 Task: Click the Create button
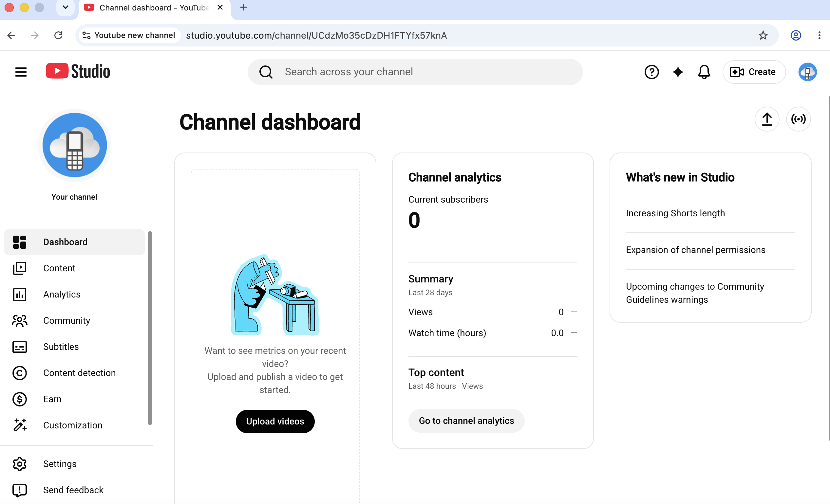click(754, 72)
